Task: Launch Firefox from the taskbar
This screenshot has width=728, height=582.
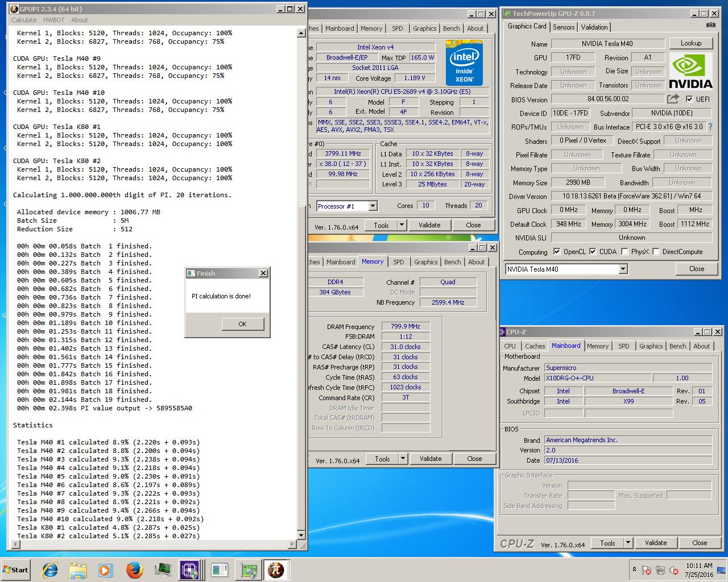Action: (134, 570)
